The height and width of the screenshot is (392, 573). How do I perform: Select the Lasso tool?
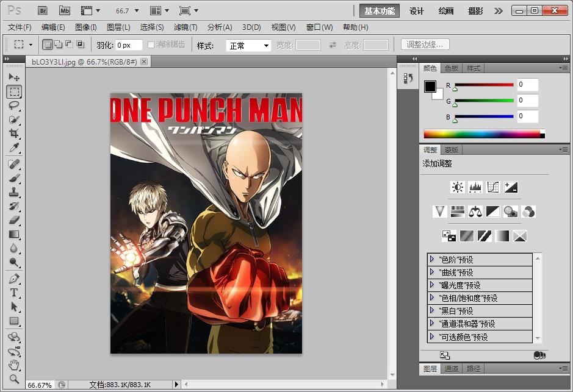point(14,105)
